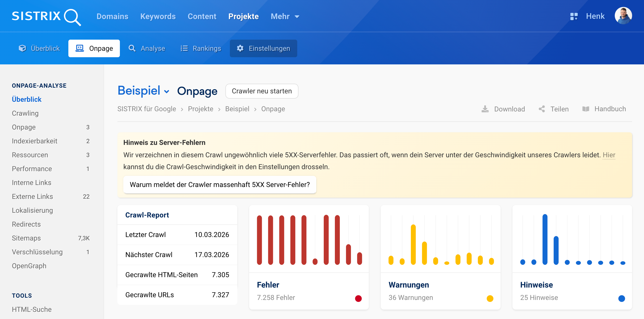644x319 pixels.
Task: Click Henk's profile avatar
Action: [623, 16]
